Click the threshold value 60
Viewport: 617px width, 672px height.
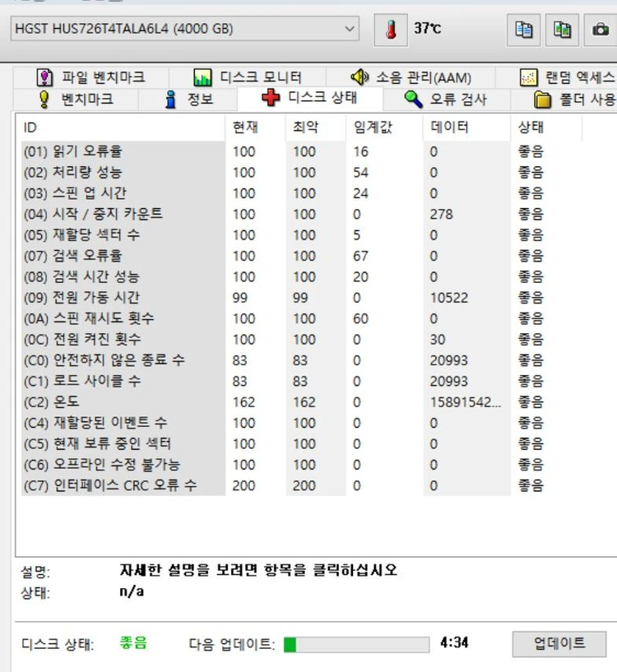click(360, 319)
